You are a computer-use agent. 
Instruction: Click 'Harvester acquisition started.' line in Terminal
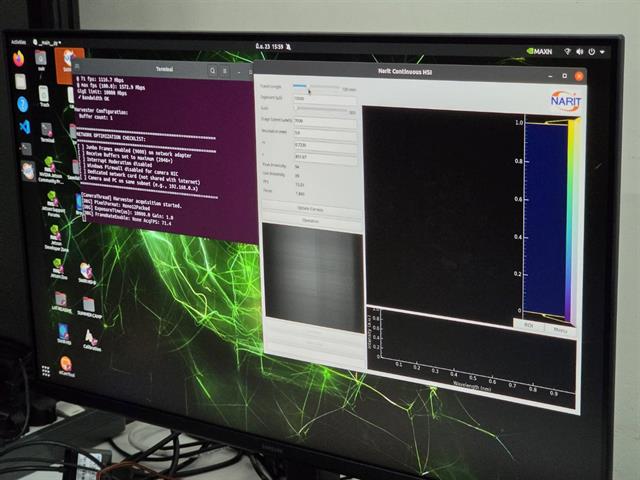147,201
